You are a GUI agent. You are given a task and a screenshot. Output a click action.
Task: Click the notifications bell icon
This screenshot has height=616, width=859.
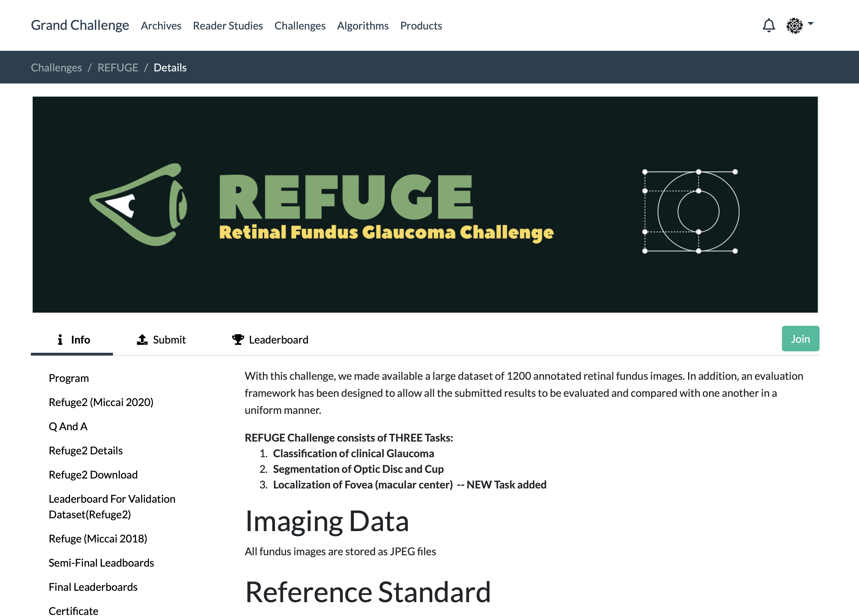(768, 25)
